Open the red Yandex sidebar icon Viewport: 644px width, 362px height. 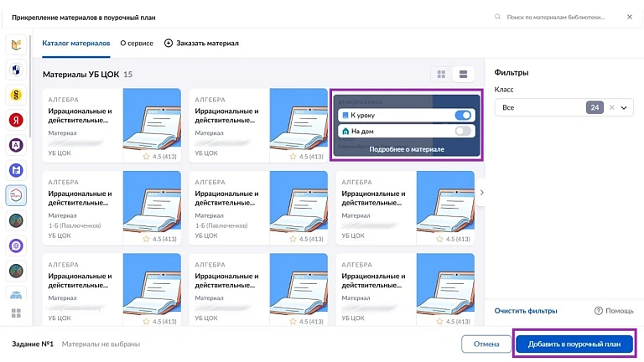pos(16,121)
